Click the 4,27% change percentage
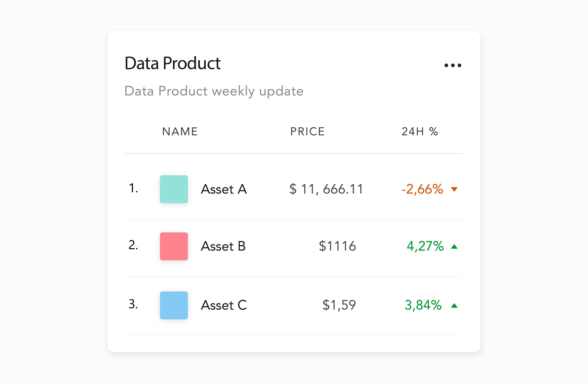Viewport: 588px width, 383px height. point(425,246)
